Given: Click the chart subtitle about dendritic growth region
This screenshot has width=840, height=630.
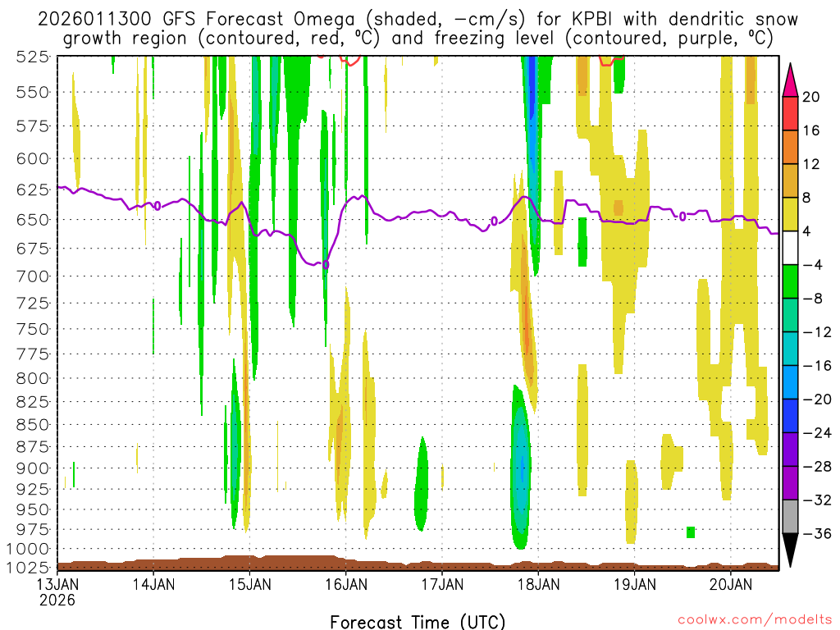Looking at the screenshot, I should click(418, 39).
